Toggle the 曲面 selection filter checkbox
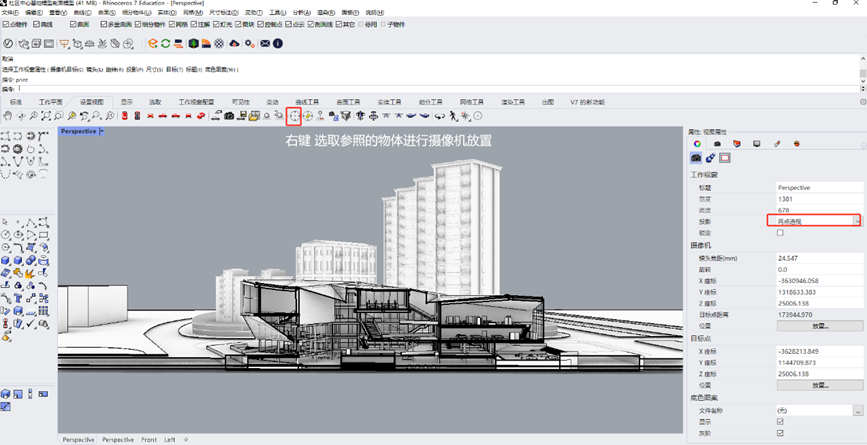Screen dimensions: 867x445 73,24
